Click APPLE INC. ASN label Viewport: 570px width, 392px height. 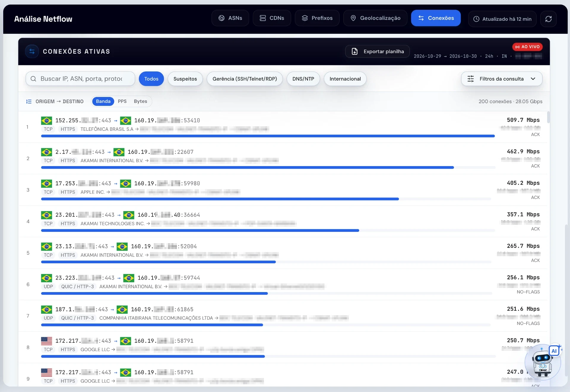coord(92,192)
